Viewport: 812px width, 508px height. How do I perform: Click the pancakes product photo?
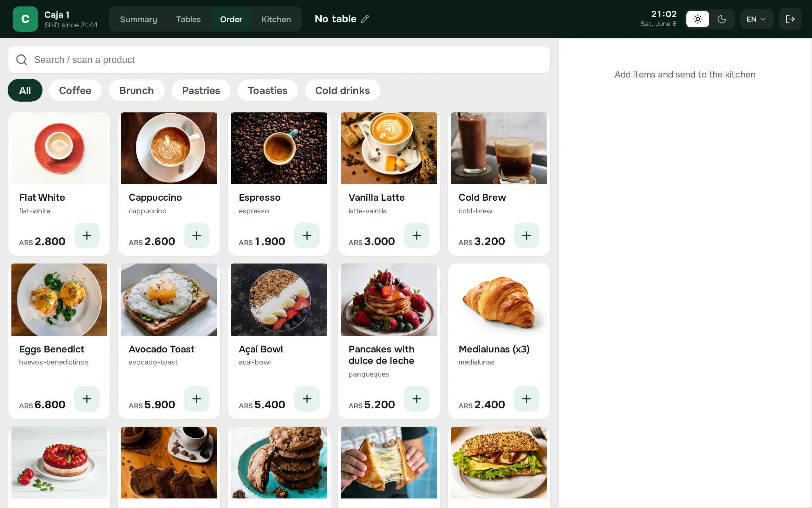point(389,300)
